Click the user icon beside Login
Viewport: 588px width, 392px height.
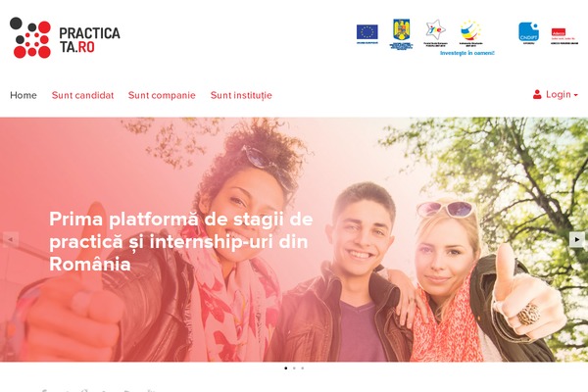(x=537, y=94)
